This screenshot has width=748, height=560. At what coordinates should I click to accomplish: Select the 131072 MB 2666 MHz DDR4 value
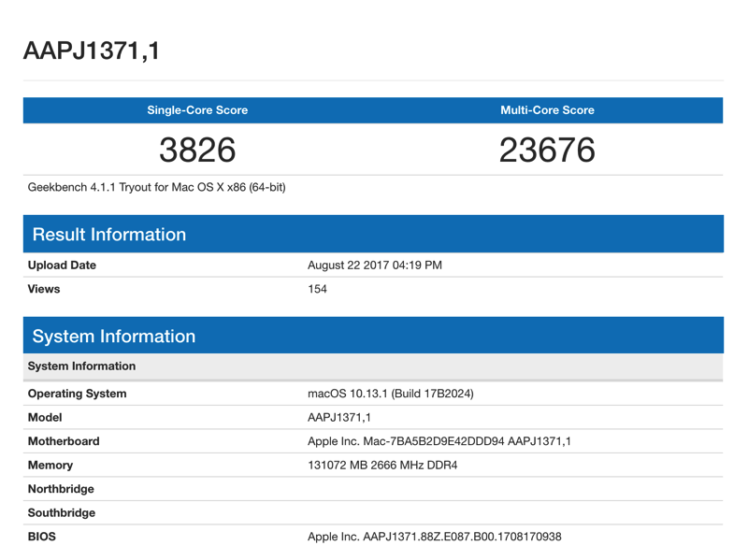(382, 465)
